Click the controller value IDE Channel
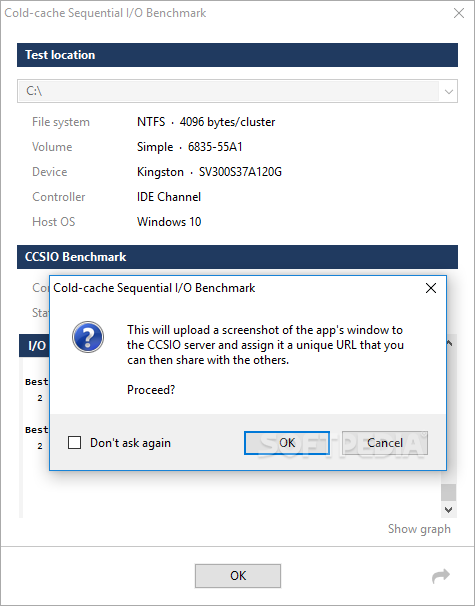 pos(169,197)
